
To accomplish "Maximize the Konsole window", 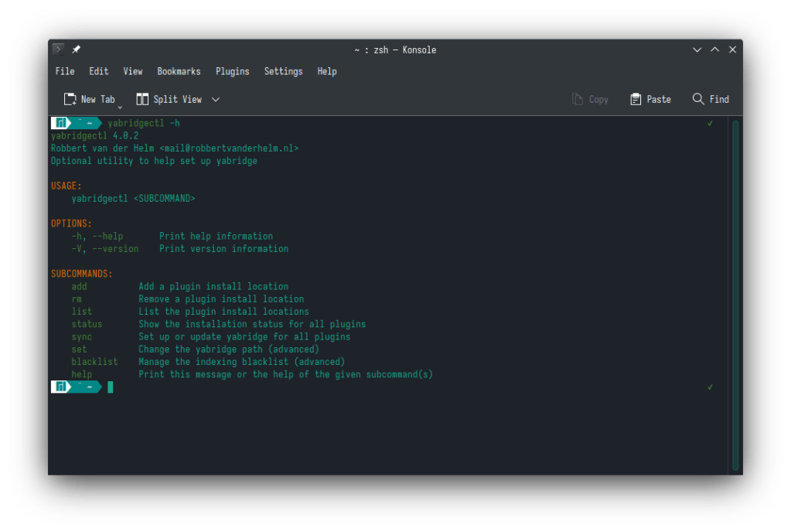I will (x=715, y=49).
